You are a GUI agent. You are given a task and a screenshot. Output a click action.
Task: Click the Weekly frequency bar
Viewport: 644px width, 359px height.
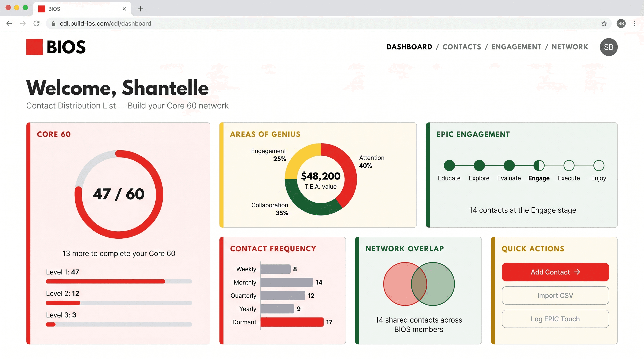point(275,269)
